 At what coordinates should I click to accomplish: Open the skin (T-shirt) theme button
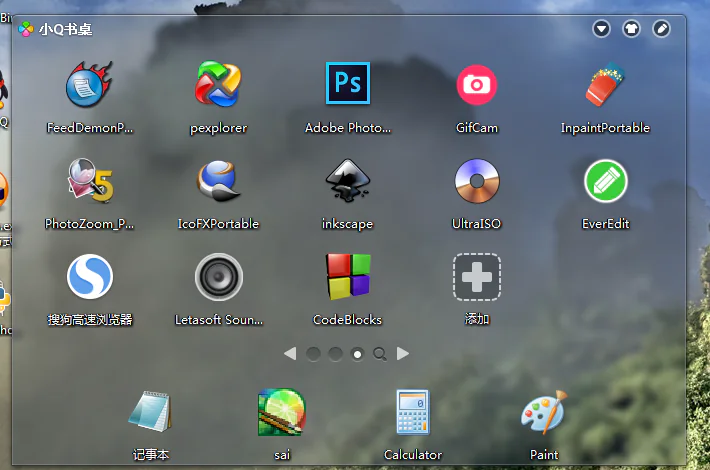[x=631, y=29]
